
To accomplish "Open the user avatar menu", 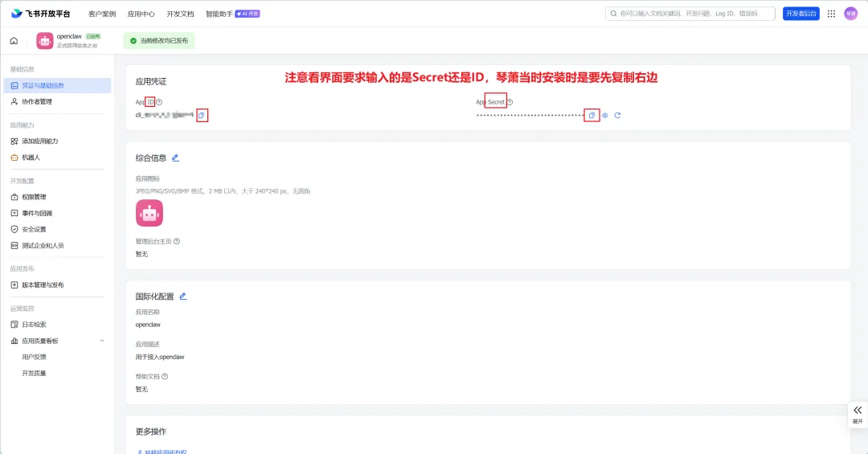I will tap(851, 14).
